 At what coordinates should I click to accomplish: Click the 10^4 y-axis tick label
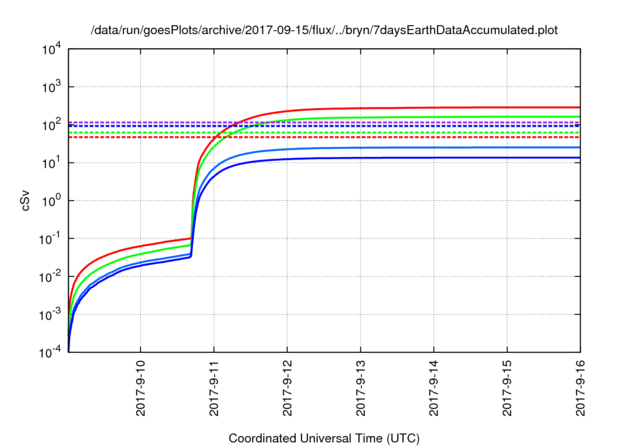[x=51, y=49]
